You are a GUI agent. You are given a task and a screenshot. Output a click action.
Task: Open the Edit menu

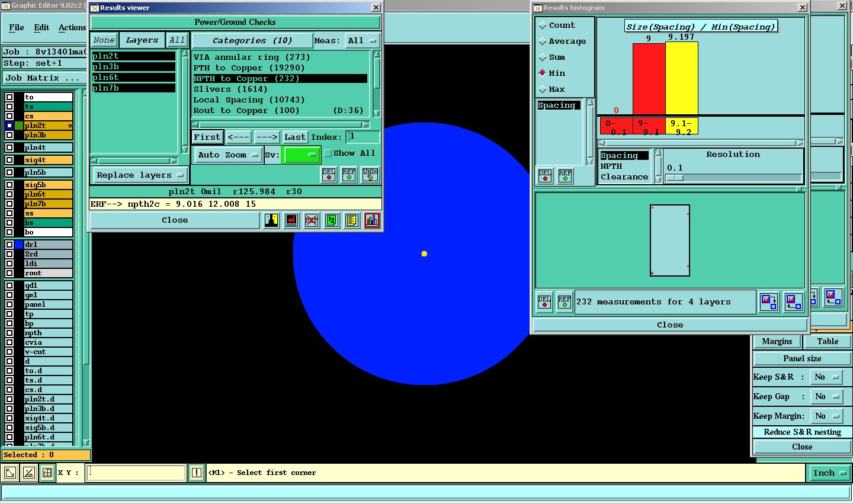pos(41,28)
